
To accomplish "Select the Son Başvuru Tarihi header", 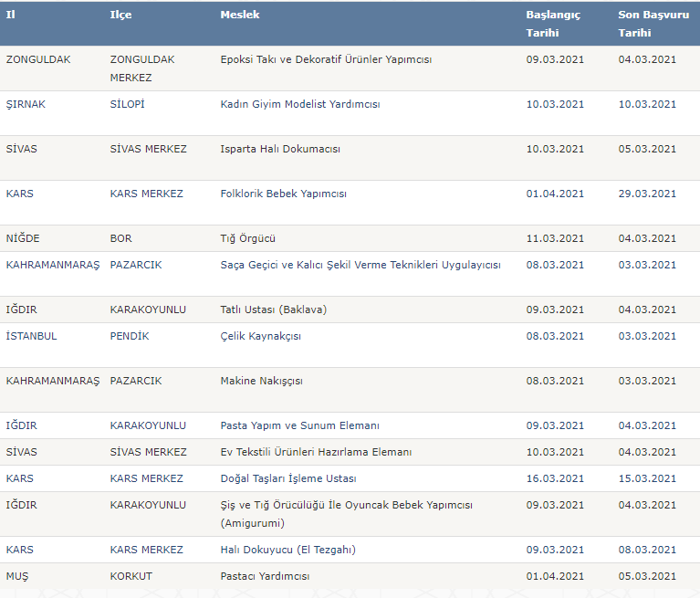I will [x=653, y=24].
